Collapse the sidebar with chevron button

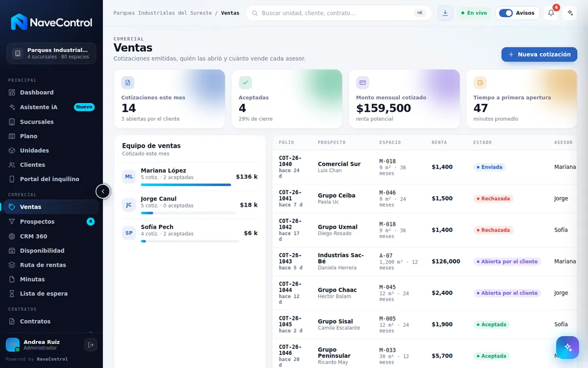103,191
